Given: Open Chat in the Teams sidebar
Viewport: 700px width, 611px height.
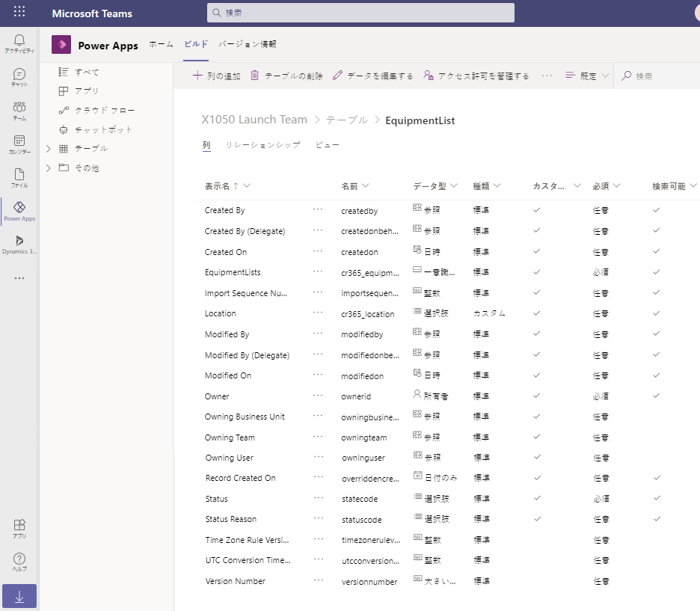Looking at the screenshot, I should [x=19, y=77].
